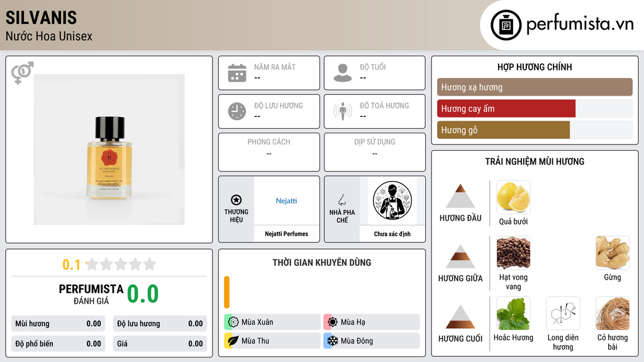
Task: Select the Mùa Xuân season tag
Action: (272, 322)
